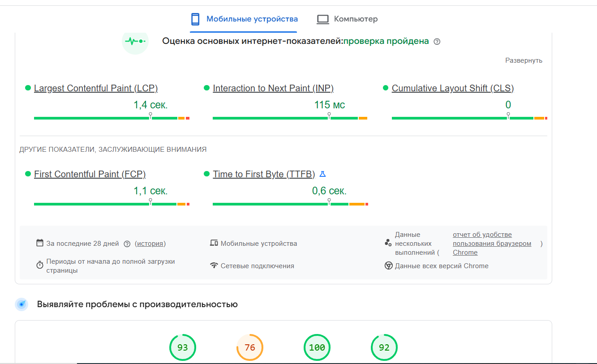Click the FCP distribution bar

[112, 204]
